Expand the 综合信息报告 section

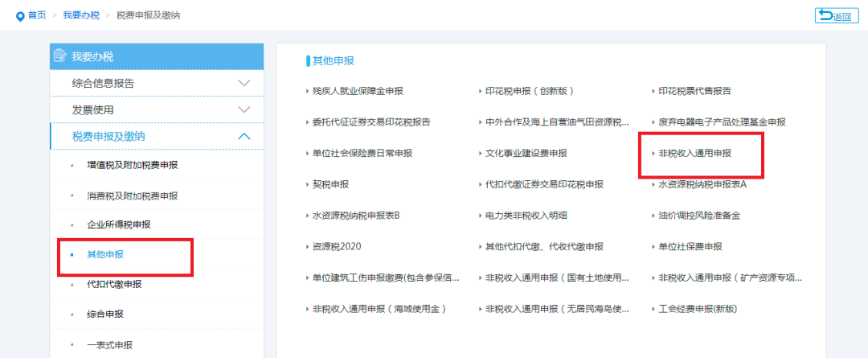click(157, 84)
